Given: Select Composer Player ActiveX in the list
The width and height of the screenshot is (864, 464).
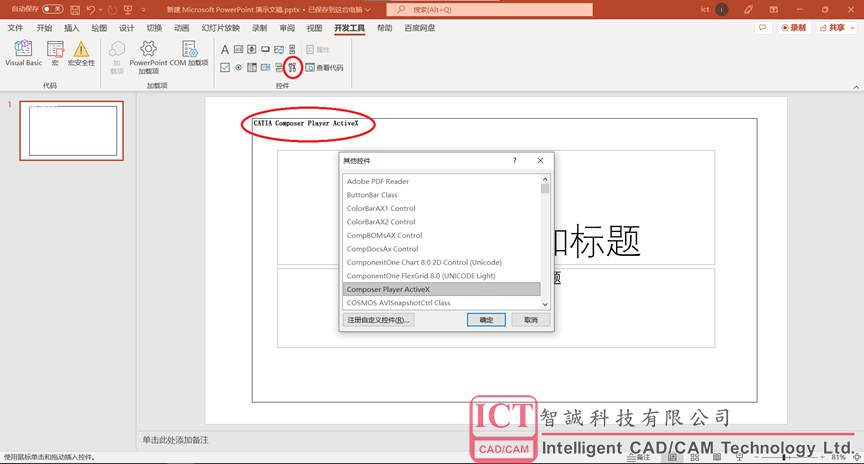Looking at the screenshot, I should pos(441,289).
